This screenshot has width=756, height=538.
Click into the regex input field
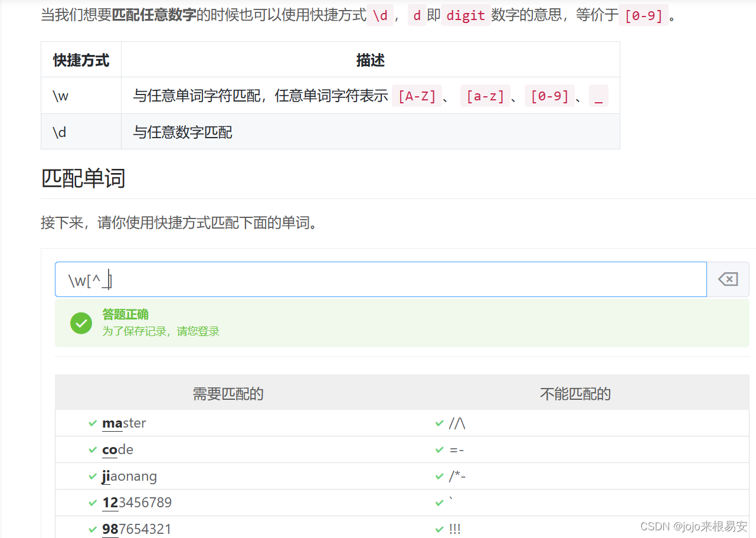(x=381, y=279)
